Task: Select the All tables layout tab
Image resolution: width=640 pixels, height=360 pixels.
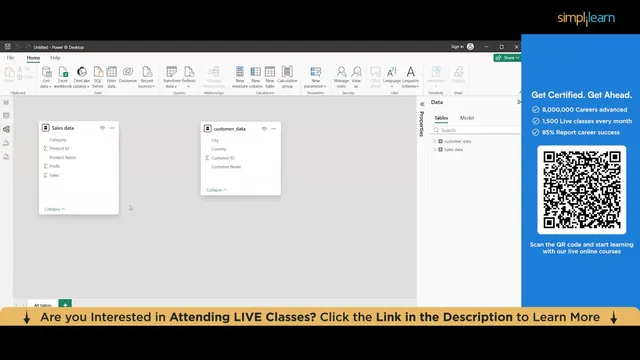Action: (x=43, y=304)
